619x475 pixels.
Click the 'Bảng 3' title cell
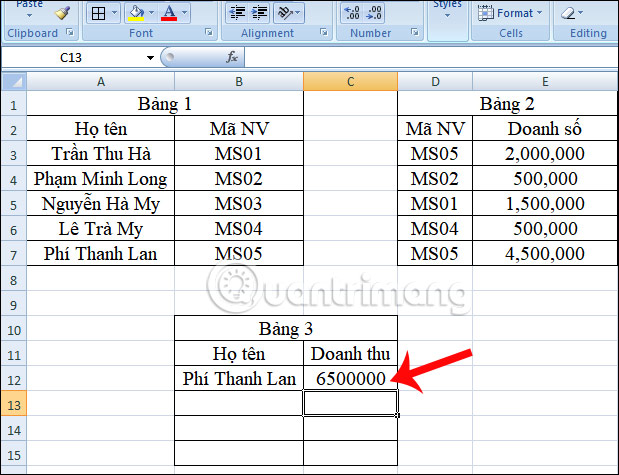pos(286,329)
